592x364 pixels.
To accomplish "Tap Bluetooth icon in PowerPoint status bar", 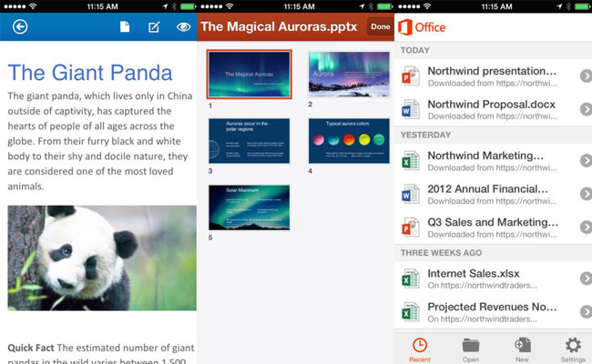I will [x=371, y=6].
